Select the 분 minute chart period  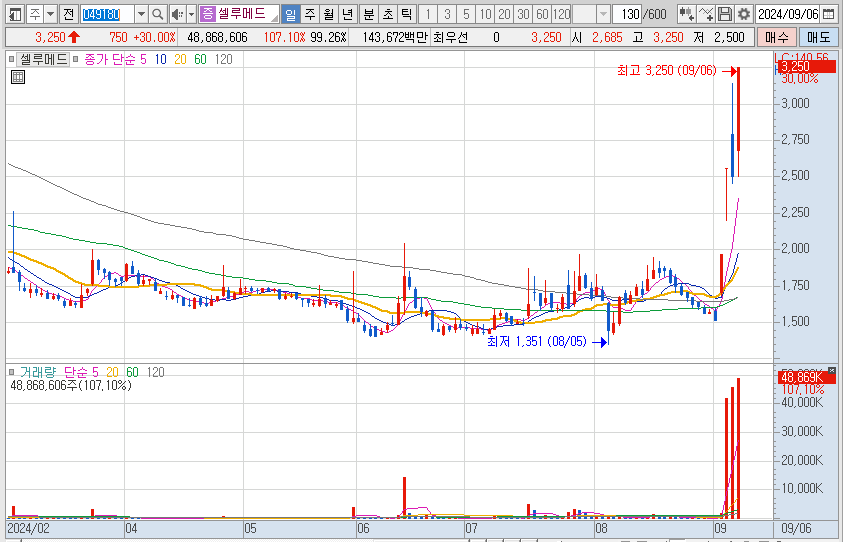point(368,14)
